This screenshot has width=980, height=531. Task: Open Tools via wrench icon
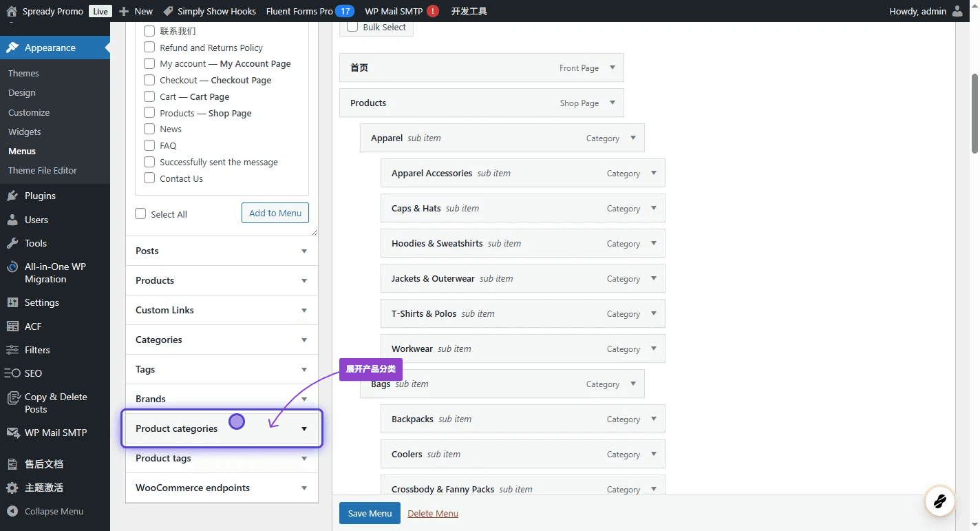tap(12, 243)
